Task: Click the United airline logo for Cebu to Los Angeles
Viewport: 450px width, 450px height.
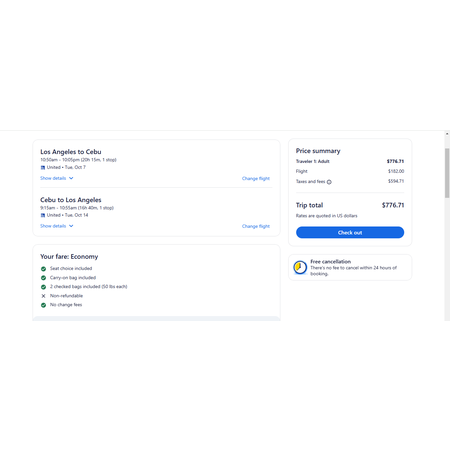Action: (x=43, y=215)
